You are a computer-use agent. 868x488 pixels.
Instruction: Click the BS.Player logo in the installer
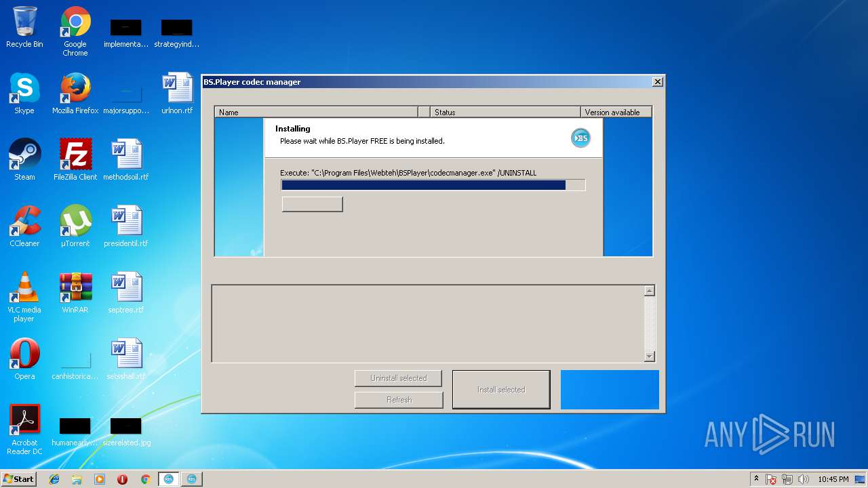pos(580,138)
